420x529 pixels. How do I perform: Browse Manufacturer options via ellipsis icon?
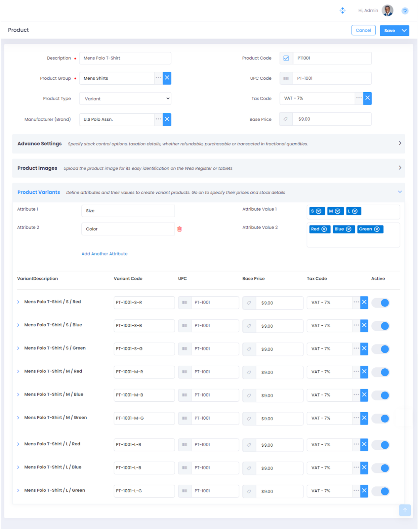[158, 119]
